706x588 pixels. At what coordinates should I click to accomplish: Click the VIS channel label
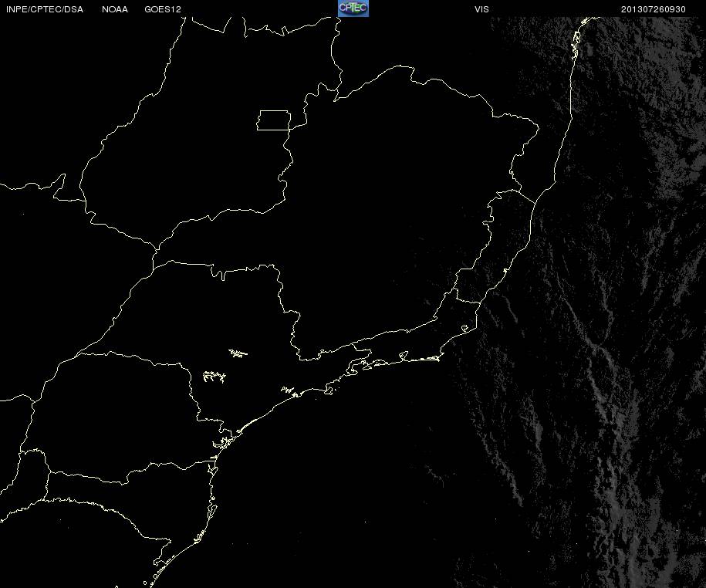[481, 9]
